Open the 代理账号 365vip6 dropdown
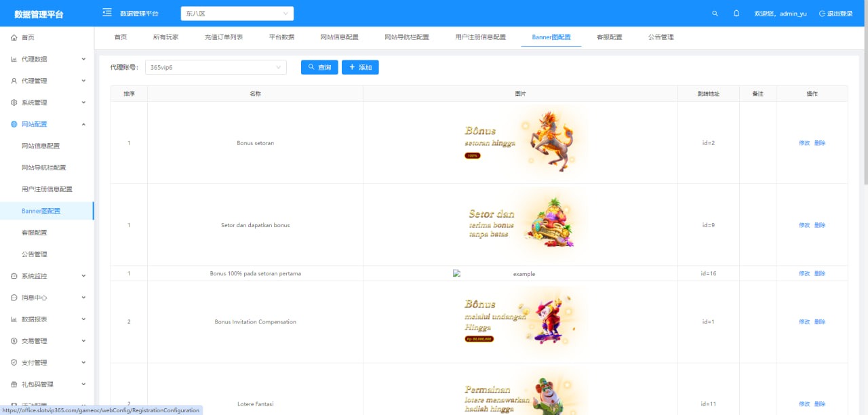The width and height of the screenshot is (868, 415). tap(216, 67)
